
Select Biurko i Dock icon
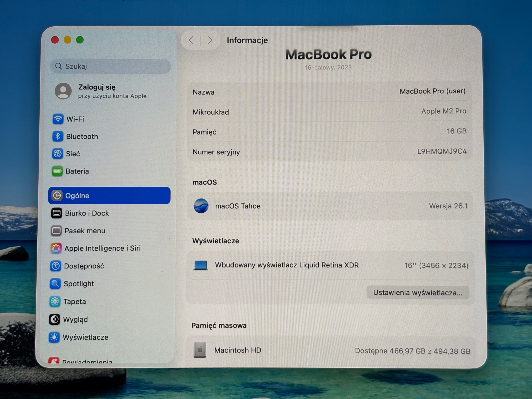pos(57,213)
